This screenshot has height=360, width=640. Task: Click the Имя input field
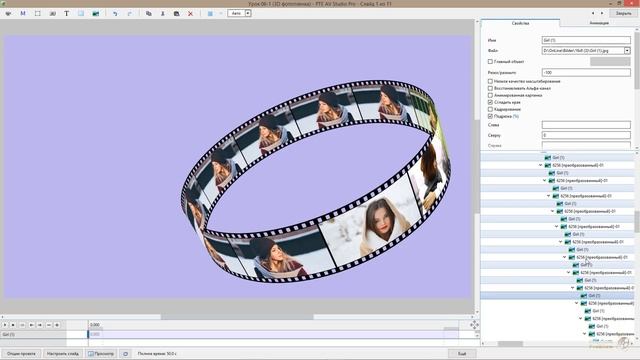coord(586,40)
